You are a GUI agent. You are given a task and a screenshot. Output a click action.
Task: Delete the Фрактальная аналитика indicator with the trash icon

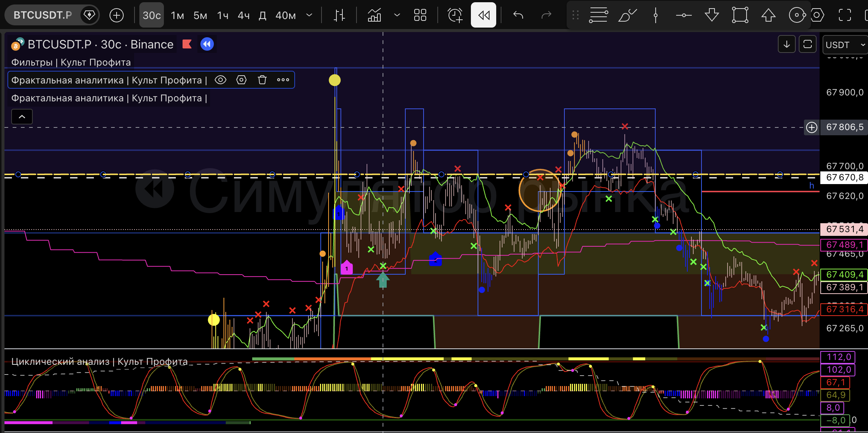262,80
